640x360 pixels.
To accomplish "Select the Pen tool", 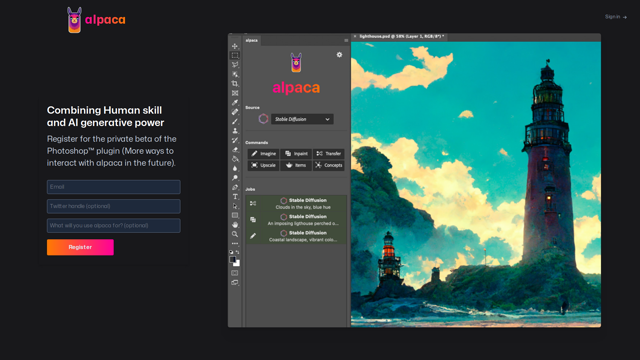I will pos(235,187).
